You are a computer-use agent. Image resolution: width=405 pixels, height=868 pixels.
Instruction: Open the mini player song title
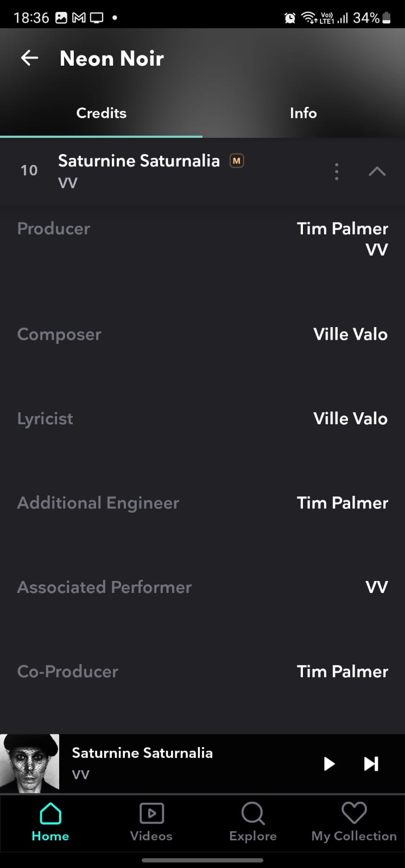pyautogui.click(x=142, y=753)
